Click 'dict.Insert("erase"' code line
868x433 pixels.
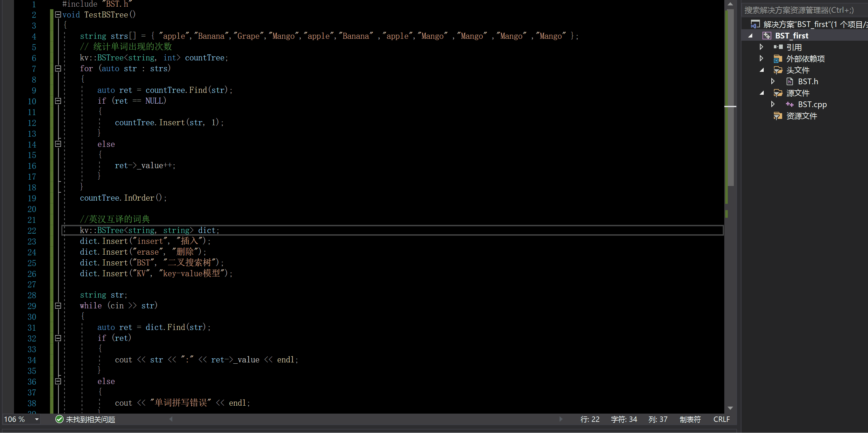pyautogui.click(x=143, y=252)
